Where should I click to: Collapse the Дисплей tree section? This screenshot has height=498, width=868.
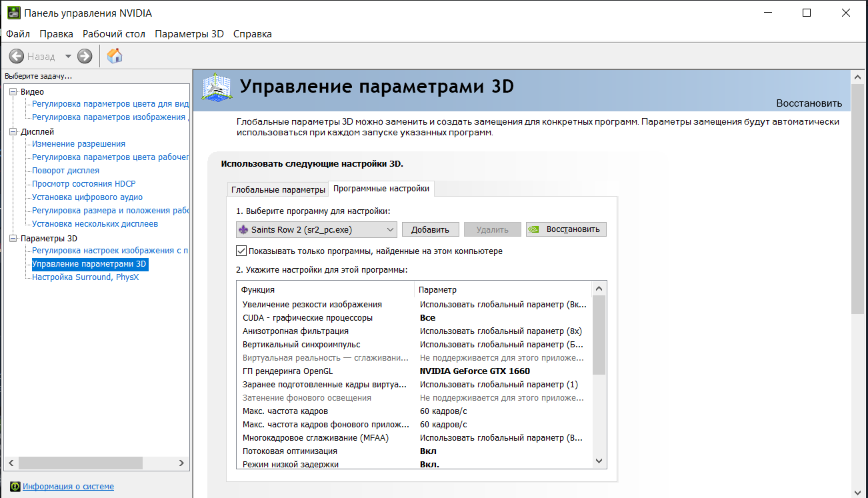point(13,131)
